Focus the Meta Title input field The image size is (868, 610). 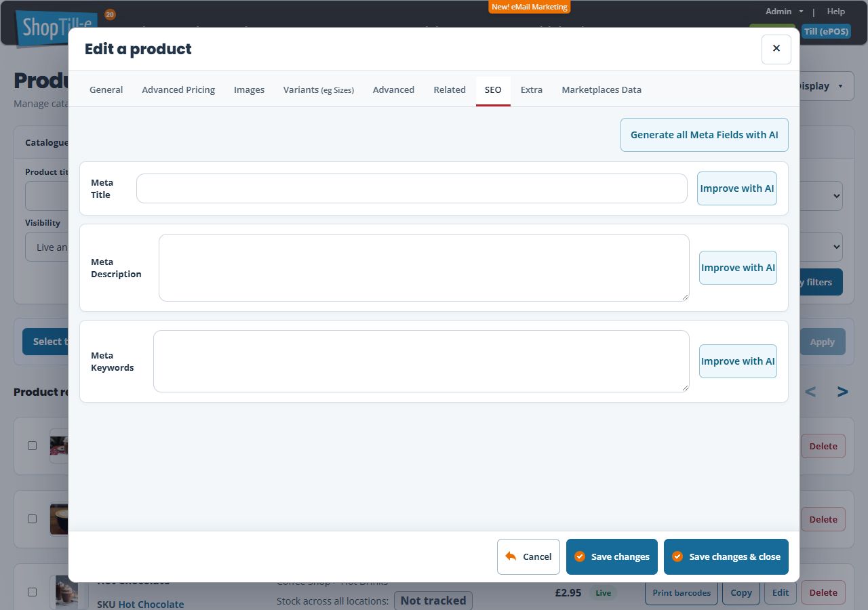(x=412, y=188)
